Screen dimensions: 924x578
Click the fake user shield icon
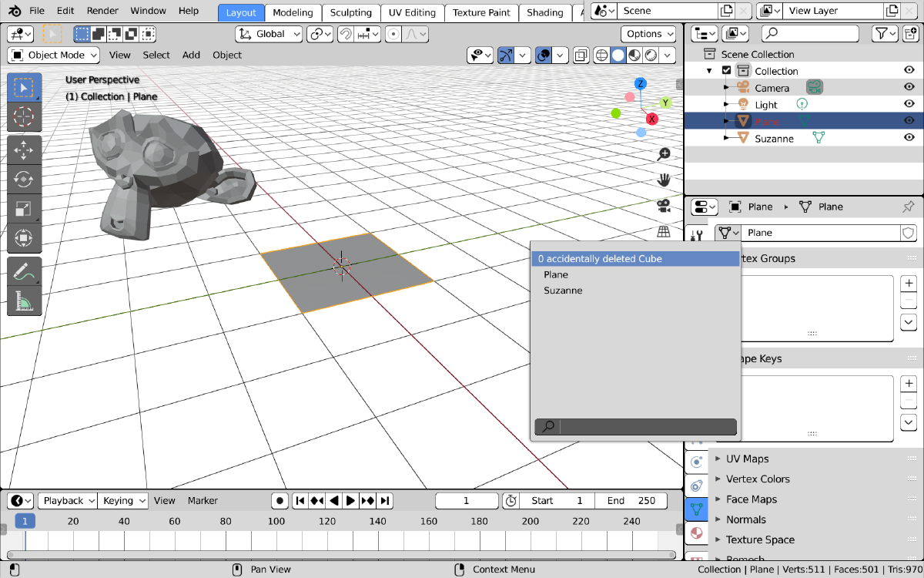(x=909, y=233)
